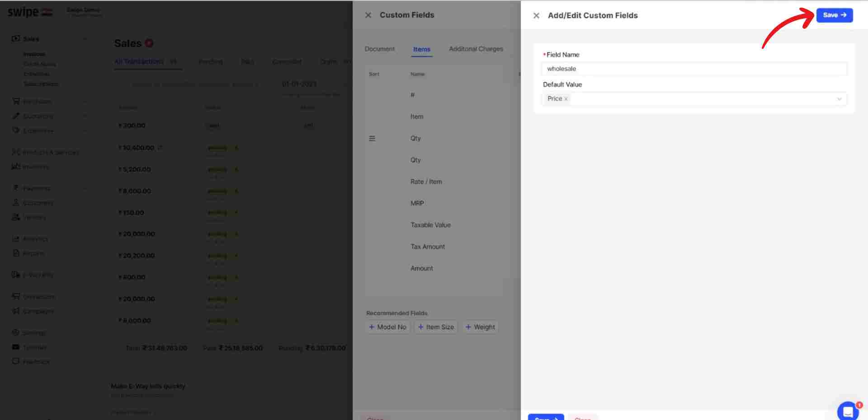Select the Cancelled tab on Sales page

[287, 61]
